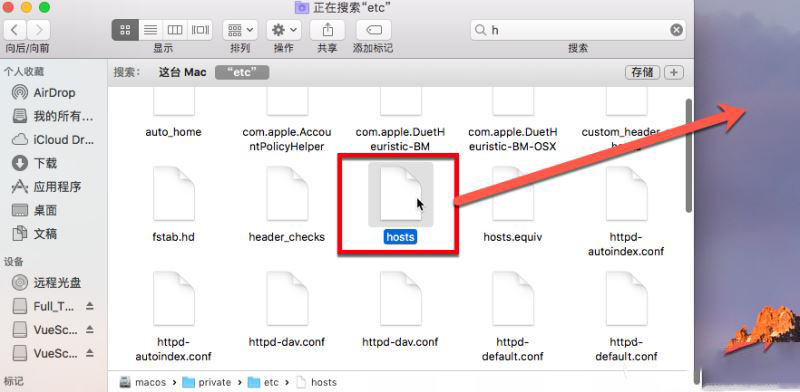Open the arrange (排列) dropdown
Viewport: 800px width, 392px height.
coord(240,30)
